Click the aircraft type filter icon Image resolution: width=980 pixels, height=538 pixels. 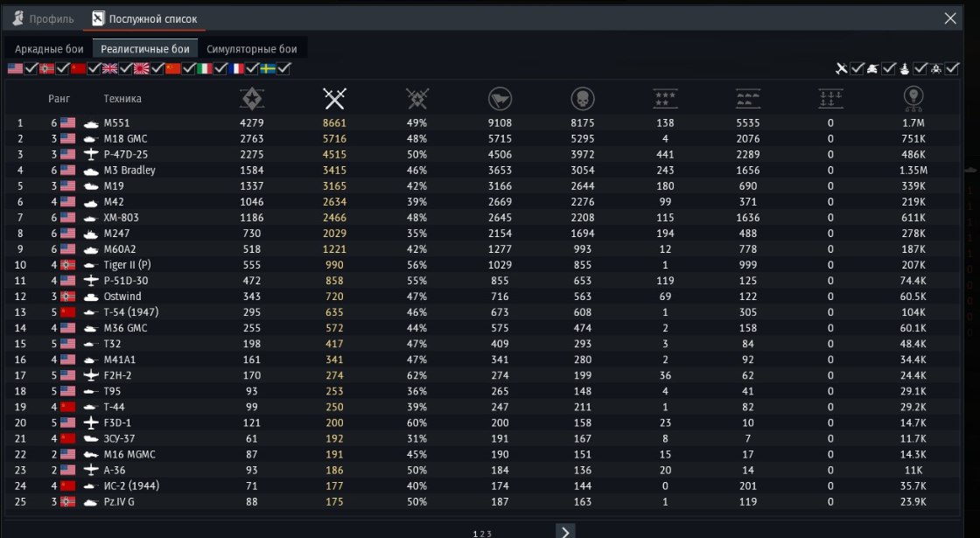841,69
